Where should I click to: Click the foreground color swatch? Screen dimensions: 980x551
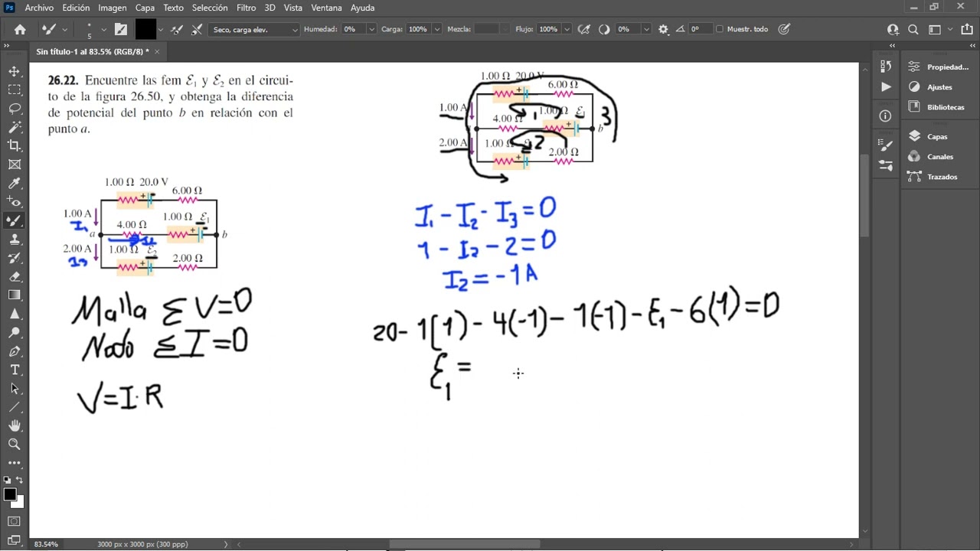(x=9, y=494)
